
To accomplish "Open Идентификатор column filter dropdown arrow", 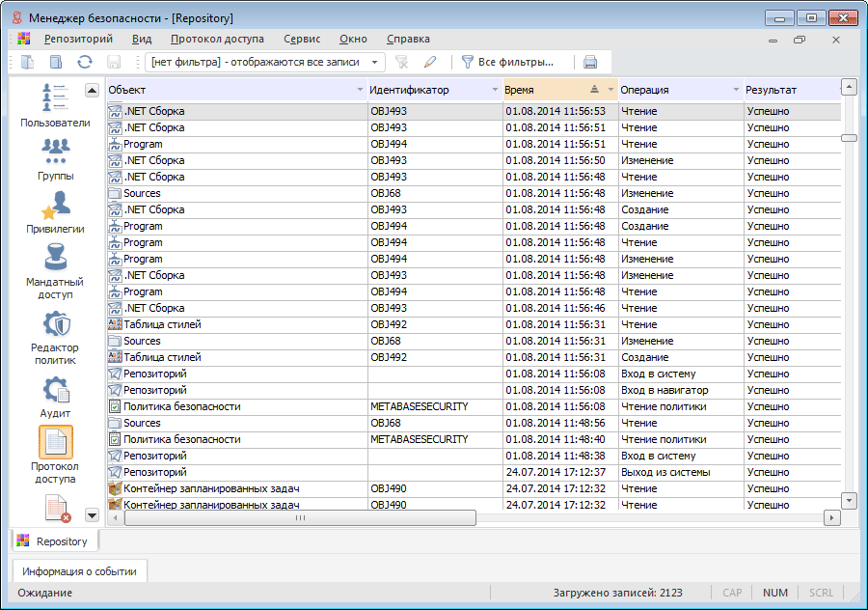I will click(x=495, y=90).
